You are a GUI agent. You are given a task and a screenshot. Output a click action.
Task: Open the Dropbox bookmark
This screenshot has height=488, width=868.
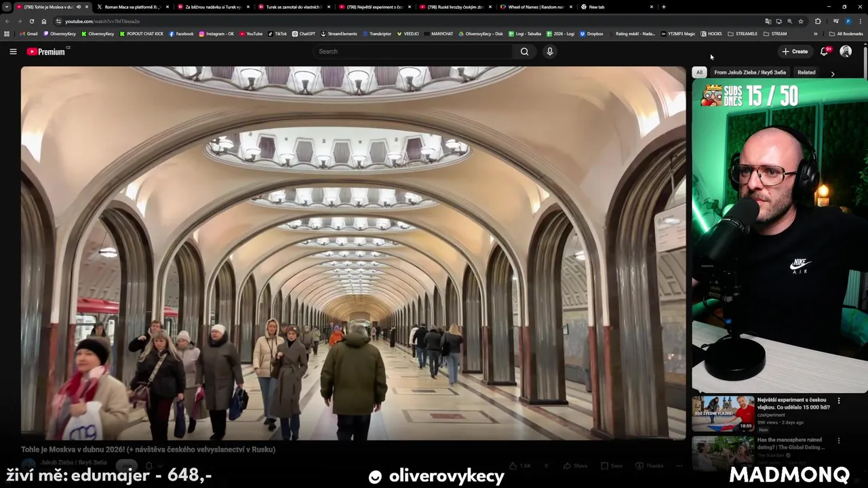tap(591, 34)
